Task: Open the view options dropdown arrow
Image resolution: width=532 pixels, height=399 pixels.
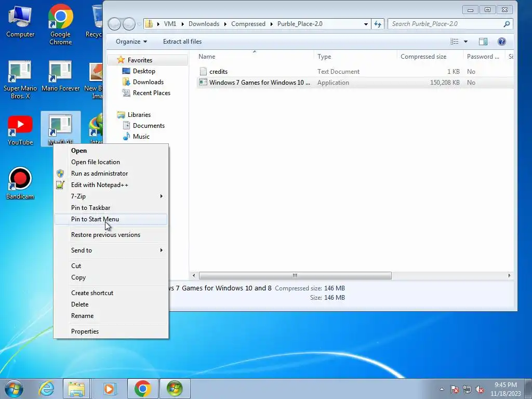Action: [466, 42]
